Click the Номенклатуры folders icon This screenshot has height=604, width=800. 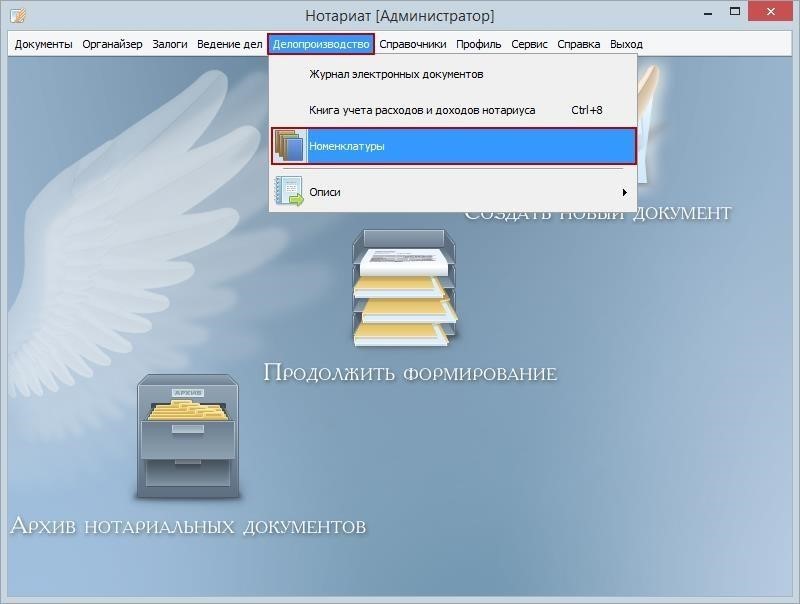click(289, 146)
